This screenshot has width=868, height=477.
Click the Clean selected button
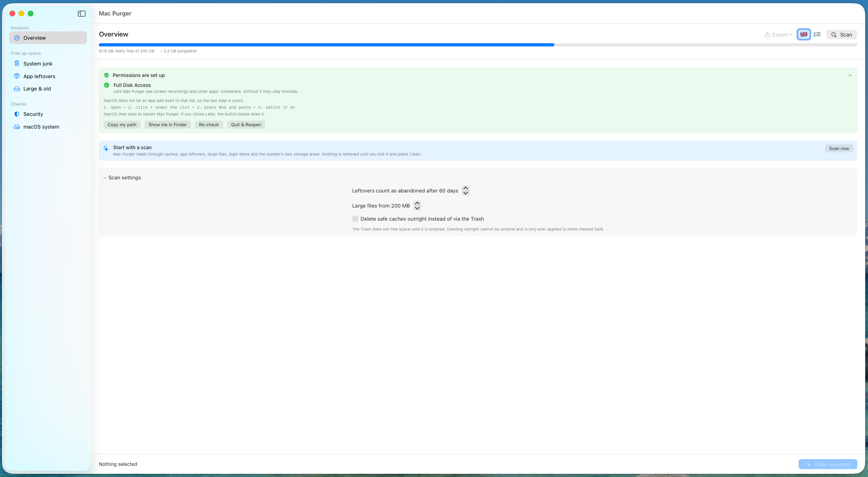click(x=828, y=464)
